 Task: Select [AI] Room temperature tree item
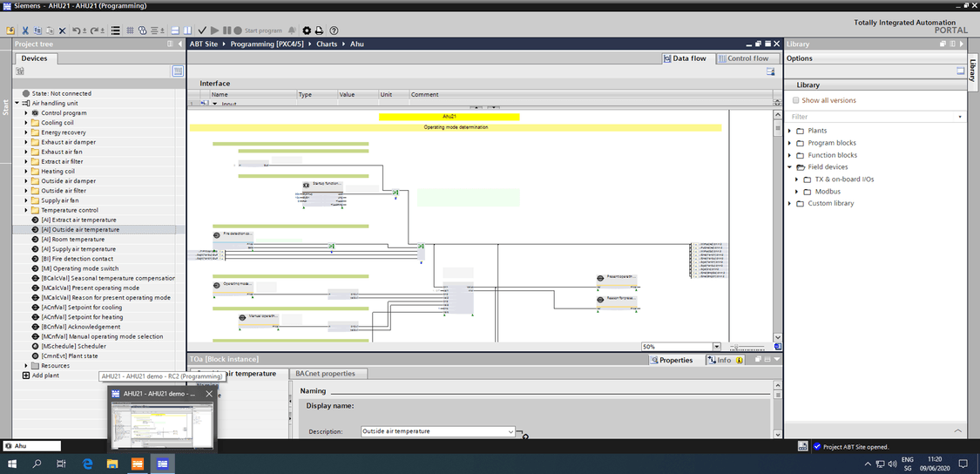pos(72,240)
